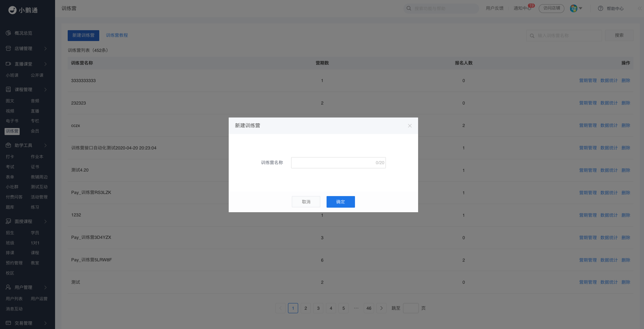Click the 店铺管理 shop icon
Image resolution: width=644 pixels, height=329 pixels.
pyautogui.click(x=8, y=48)
